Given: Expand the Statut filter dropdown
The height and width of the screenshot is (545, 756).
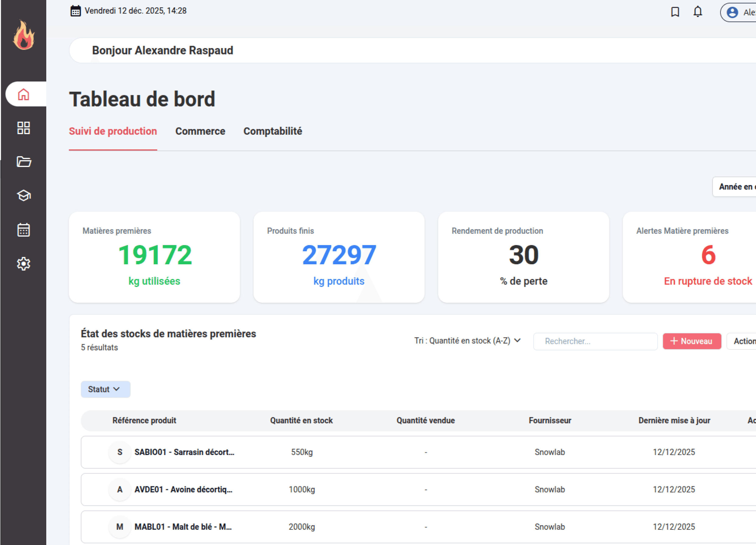Looking at the screenshot, I should (x=105, y=389).
